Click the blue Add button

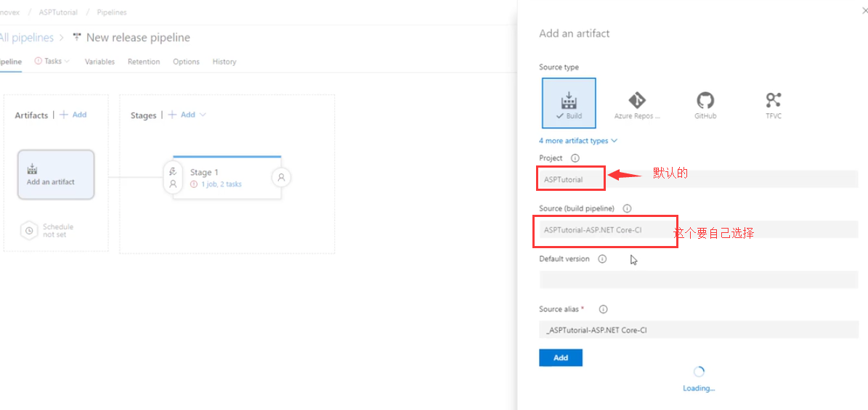(561, 358)
